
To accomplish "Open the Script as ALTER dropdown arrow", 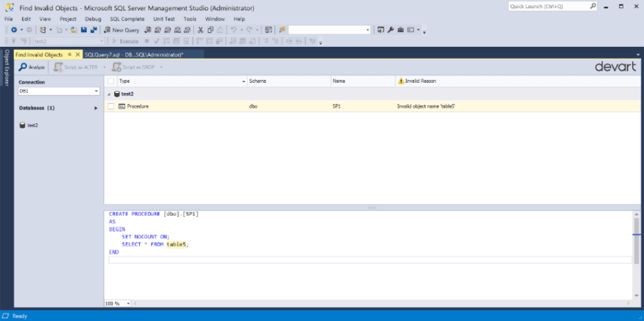I will point(105,67).
